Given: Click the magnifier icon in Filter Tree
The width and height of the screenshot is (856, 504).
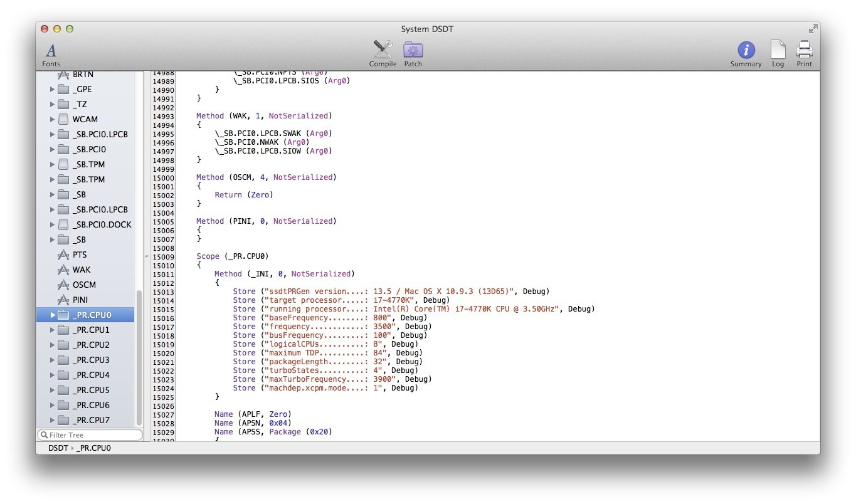Looking at the screenshot, I should point(44,435).
